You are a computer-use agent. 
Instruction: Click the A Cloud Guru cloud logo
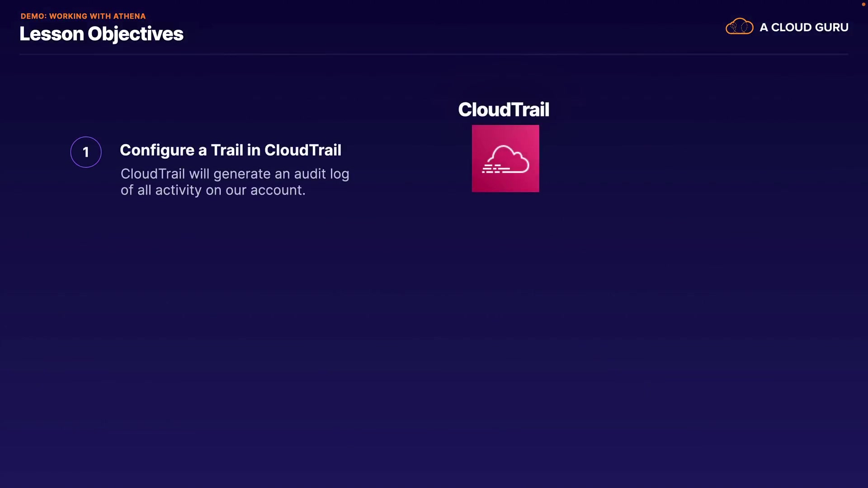(739, 27)
